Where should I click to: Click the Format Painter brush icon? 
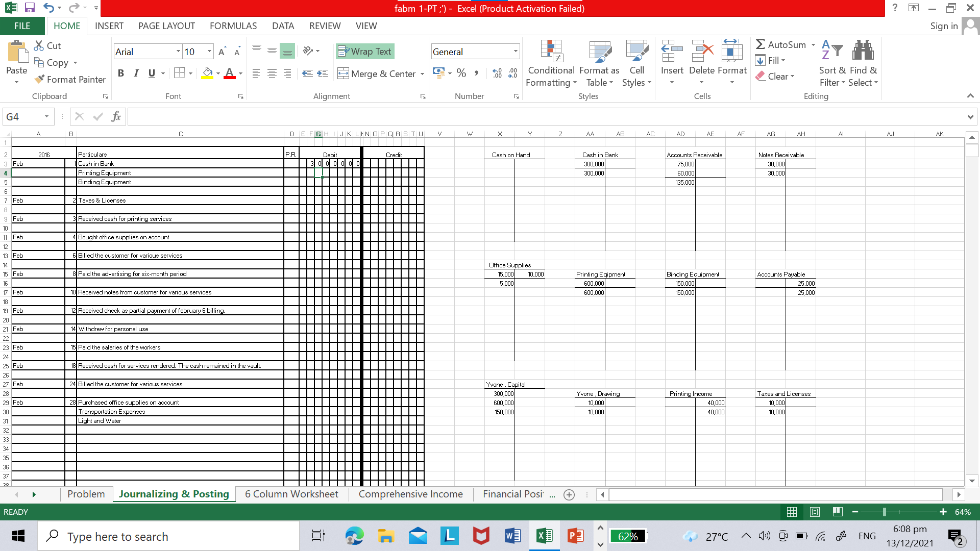click(39, 79)
